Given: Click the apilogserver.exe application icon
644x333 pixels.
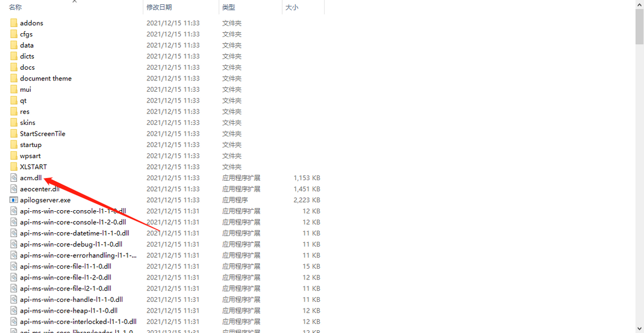Looking at the screenshot, I should tap(14, 200).
